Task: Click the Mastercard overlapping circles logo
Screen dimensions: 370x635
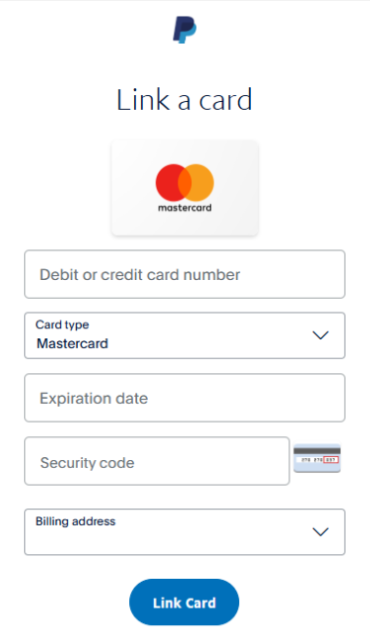Action: tap(185, 183)
